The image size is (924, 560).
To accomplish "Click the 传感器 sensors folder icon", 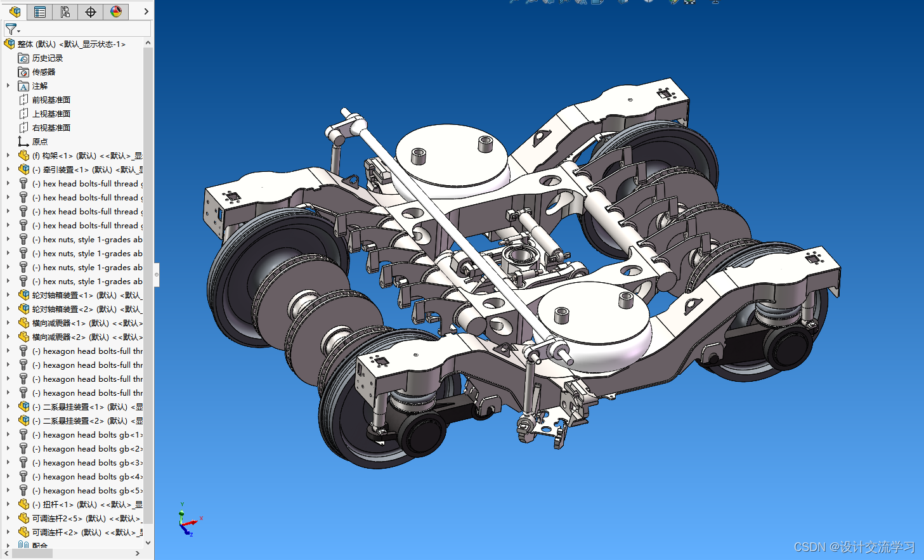I will [x=23, y=72].
